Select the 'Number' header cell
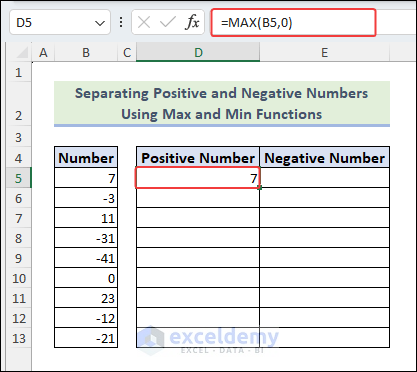 click(x=86, y=157)
